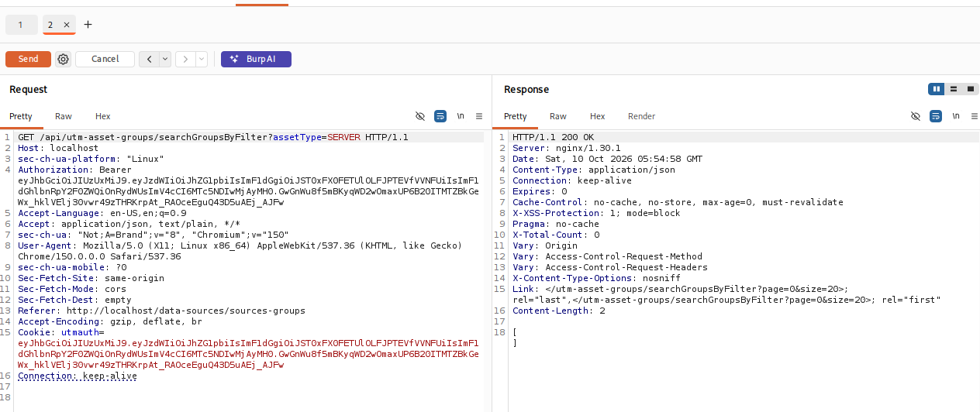Click the Cancel button
The image size is (980, 412).
point(105,59)
